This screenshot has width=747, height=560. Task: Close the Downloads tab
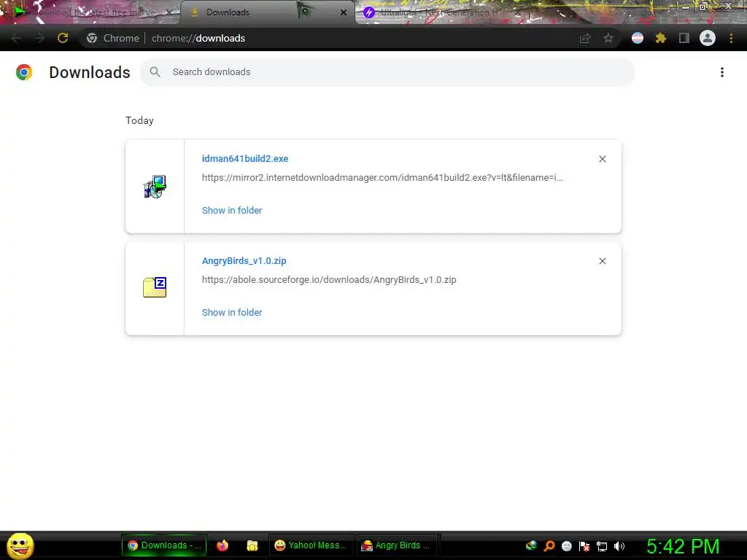point(344,12)
